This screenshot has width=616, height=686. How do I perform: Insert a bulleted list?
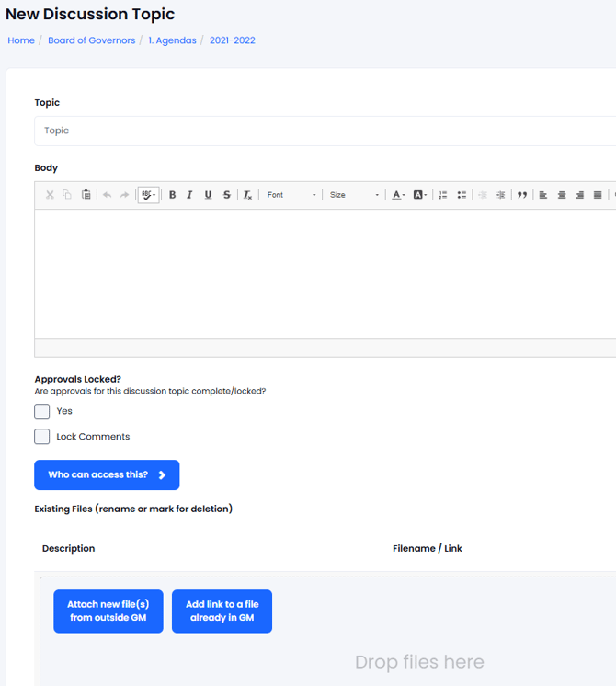tap(462, 195)
